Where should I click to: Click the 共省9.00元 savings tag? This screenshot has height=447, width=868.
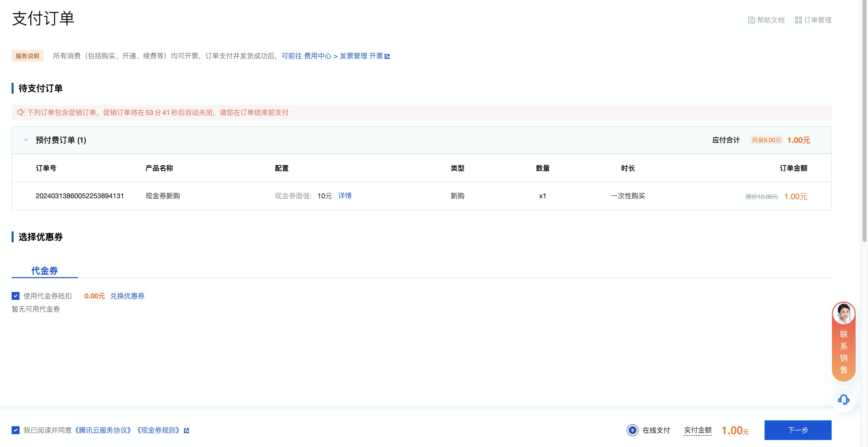click(766, 140)
